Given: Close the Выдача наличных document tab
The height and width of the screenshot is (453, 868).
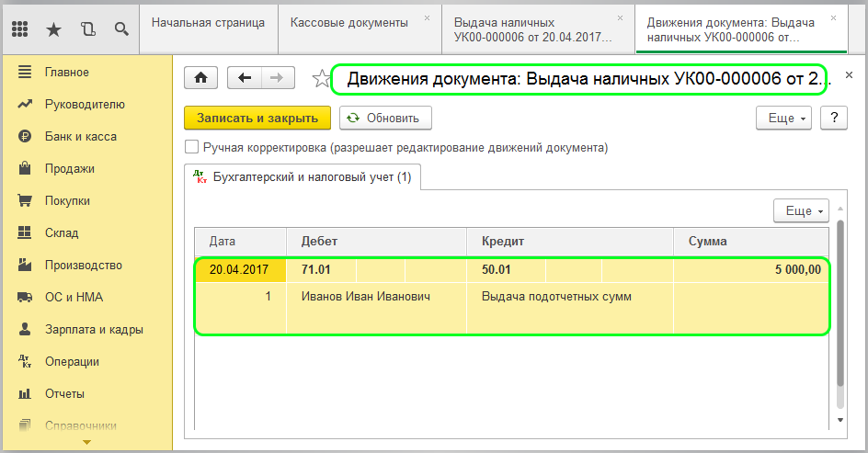Looking at the screenshot, I should click(621, 17).
